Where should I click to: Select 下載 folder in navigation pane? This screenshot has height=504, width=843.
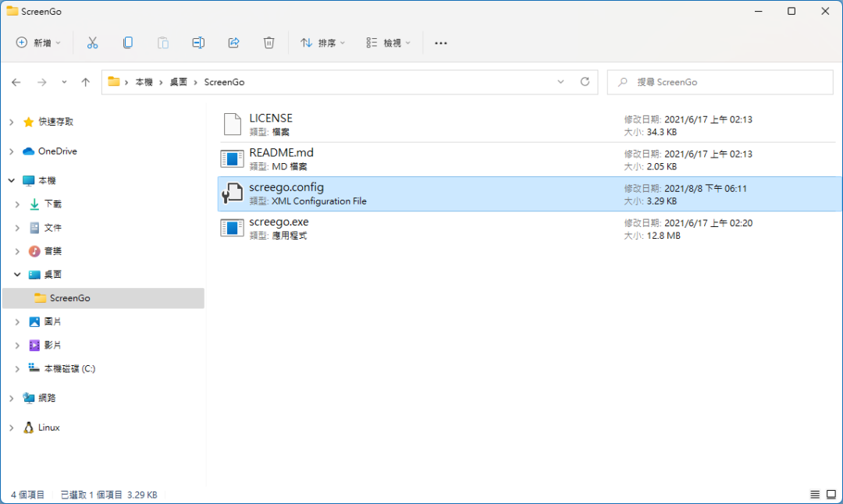pos(53,204)
